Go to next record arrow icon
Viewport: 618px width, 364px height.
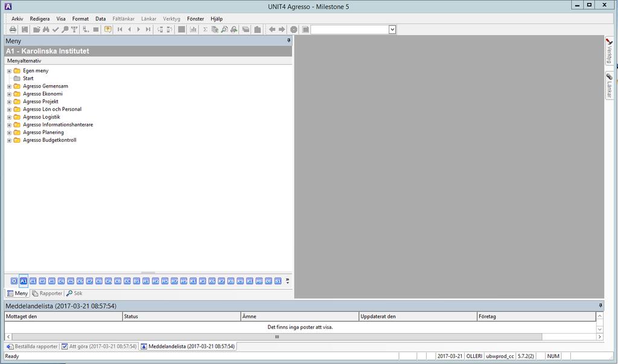(x=138, y=30)
